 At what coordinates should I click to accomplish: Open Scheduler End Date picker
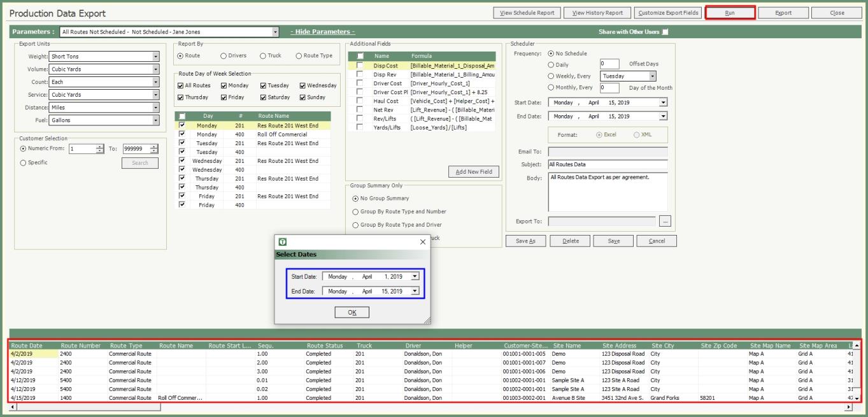[663, 117]
